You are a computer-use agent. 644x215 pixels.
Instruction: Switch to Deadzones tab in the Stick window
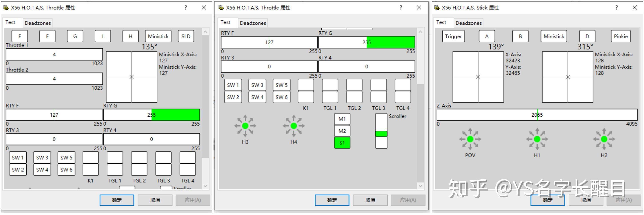click(x=468, y=23)
